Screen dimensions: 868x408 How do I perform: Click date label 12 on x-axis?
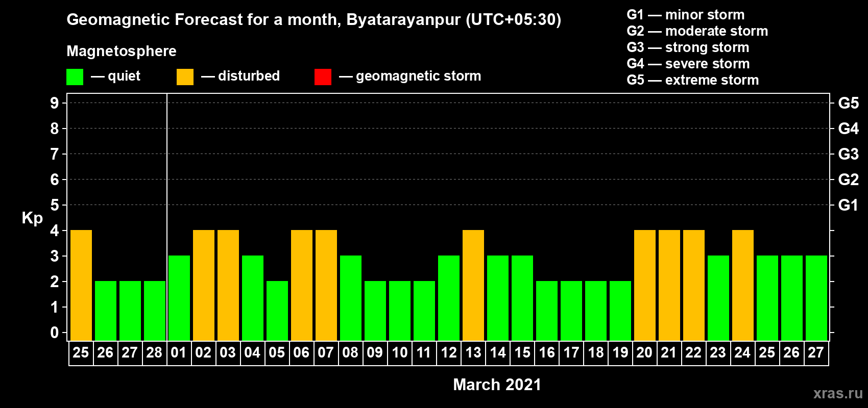click(x=449, y=353)
